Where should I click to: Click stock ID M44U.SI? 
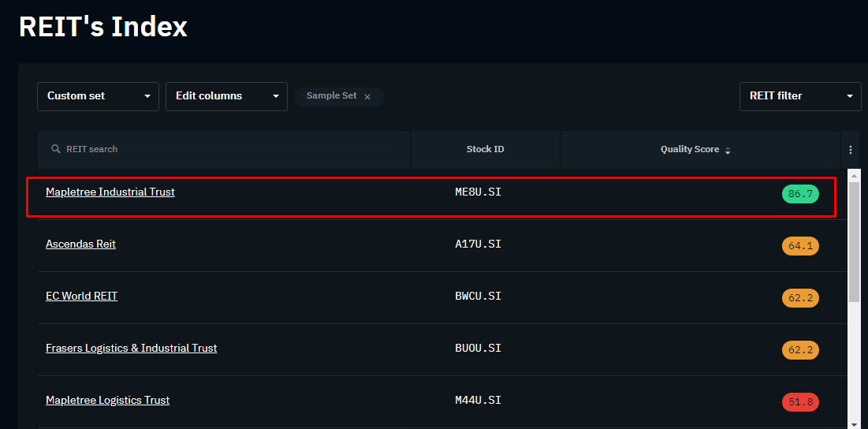478,400
